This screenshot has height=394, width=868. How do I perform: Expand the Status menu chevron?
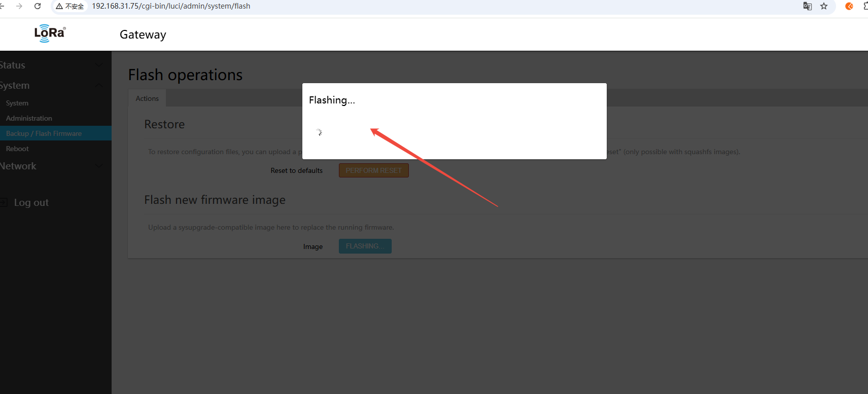(99, 65)
